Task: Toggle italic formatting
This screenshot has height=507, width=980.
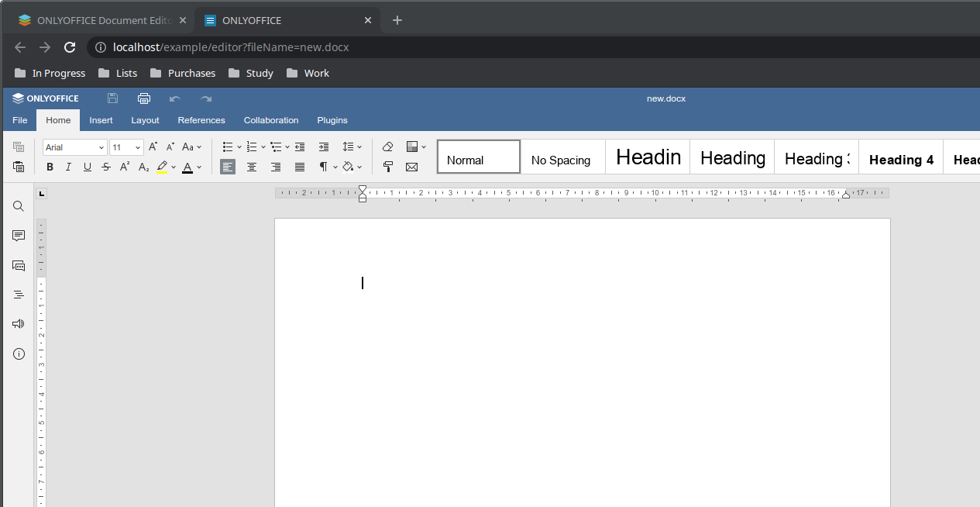Action: 68,167
